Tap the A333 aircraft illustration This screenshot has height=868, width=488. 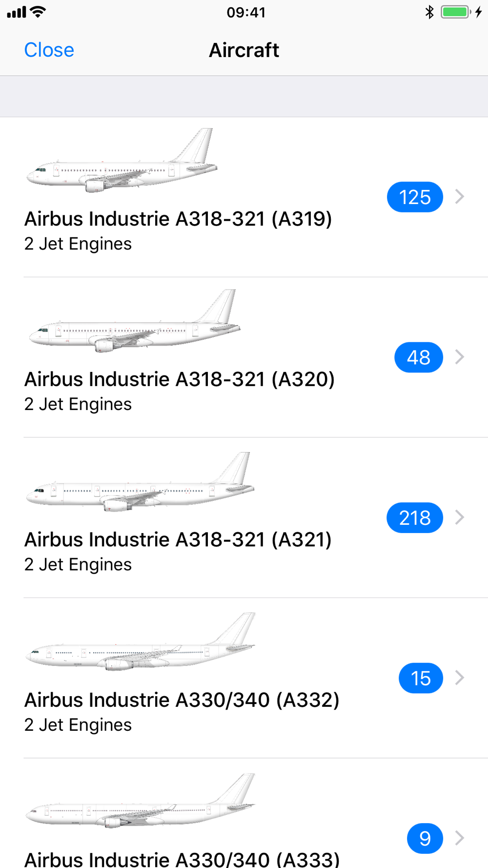[x=140, y=801]
